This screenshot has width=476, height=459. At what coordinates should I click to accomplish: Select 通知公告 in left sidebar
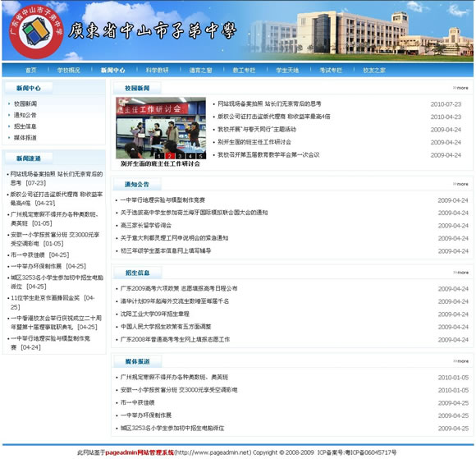tap(25, 115)
